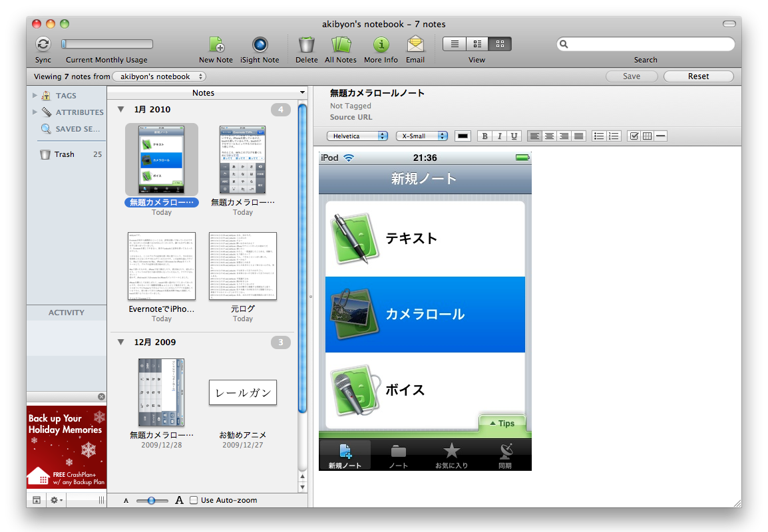The image size is (768, 532).
Task: Select the Evernoteで iPho… note thumbnail
Action: (x=162, y=266)
